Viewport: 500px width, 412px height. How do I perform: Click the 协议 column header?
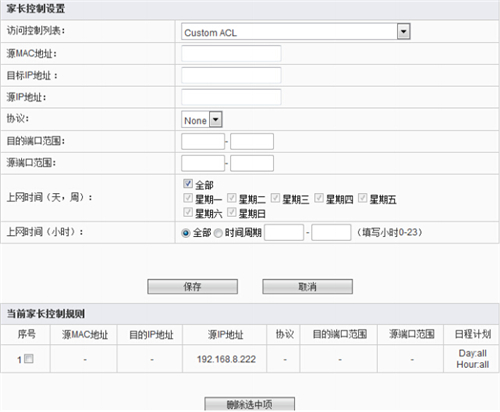(285, 334)
